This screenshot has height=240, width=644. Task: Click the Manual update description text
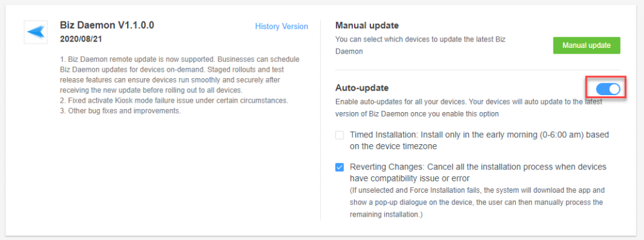point(420,45)
